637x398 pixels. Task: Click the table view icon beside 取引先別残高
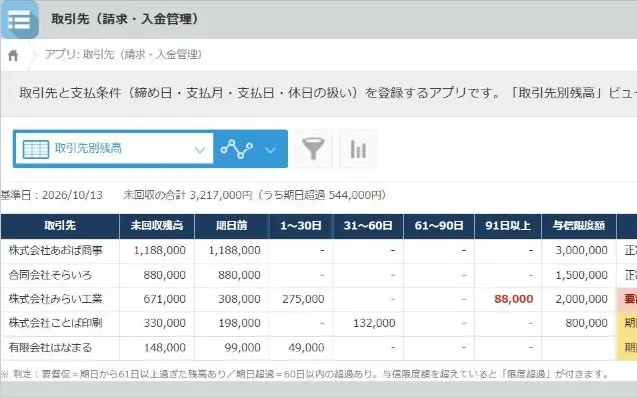(x=36, y=149)
